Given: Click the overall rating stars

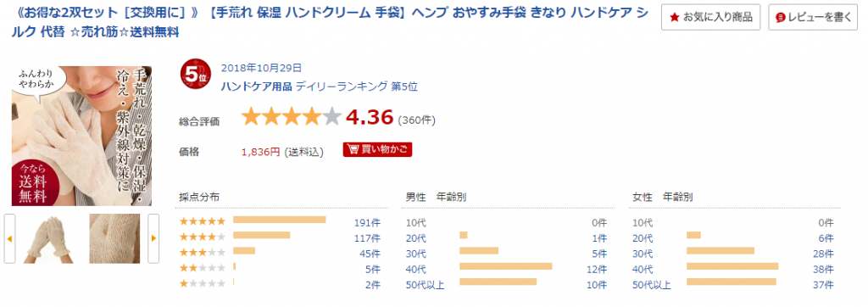Looking at the screenshot, I should coord(292,117).
